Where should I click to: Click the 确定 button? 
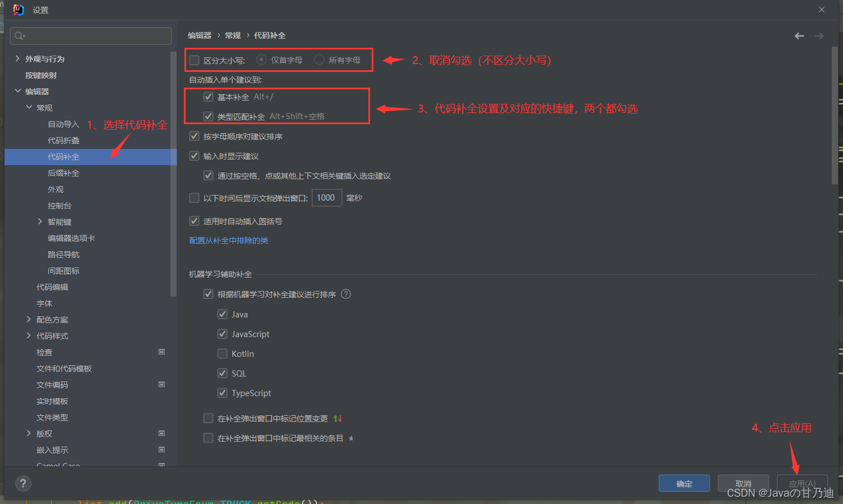tap(684, 483)
